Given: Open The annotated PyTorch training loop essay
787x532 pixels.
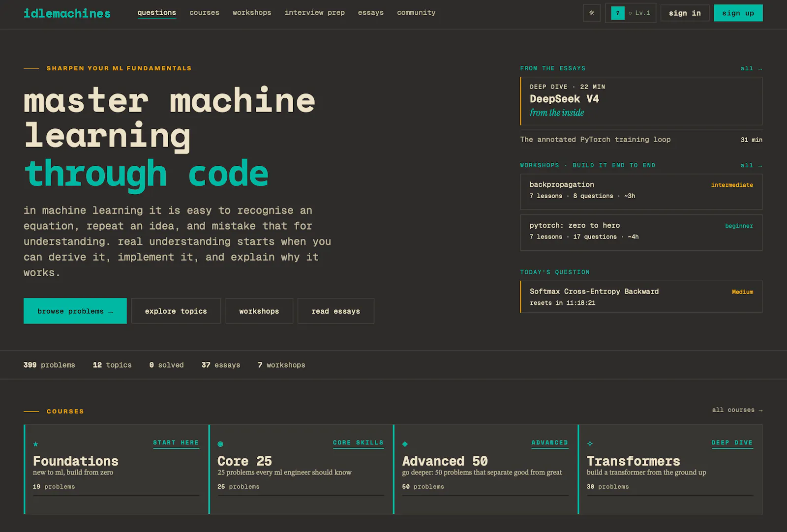Looking at the screenshot, I should pos(641,140).
